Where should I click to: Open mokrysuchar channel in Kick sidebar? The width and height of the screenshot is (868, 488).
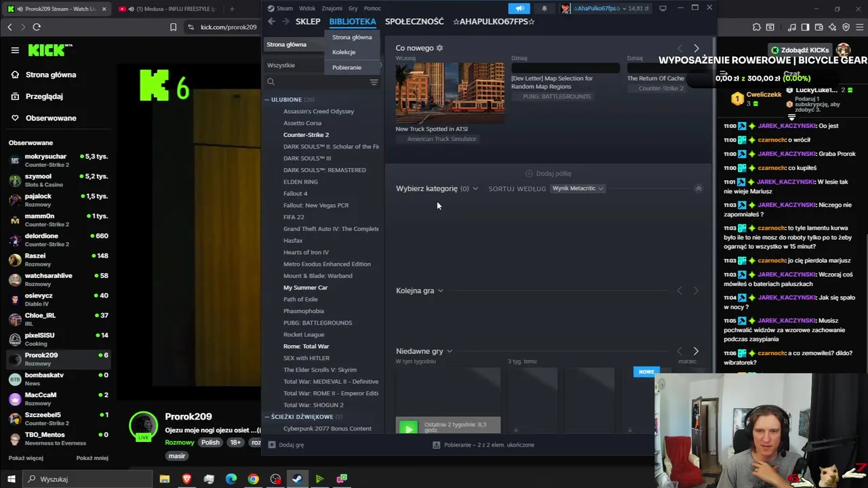pos(58,160)
